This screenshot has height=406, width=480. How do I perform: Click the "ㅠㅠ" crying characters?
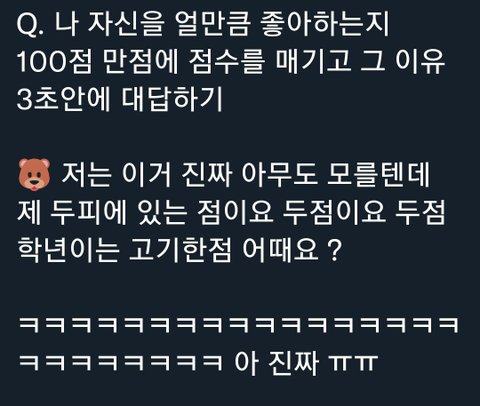click(353, 363)
